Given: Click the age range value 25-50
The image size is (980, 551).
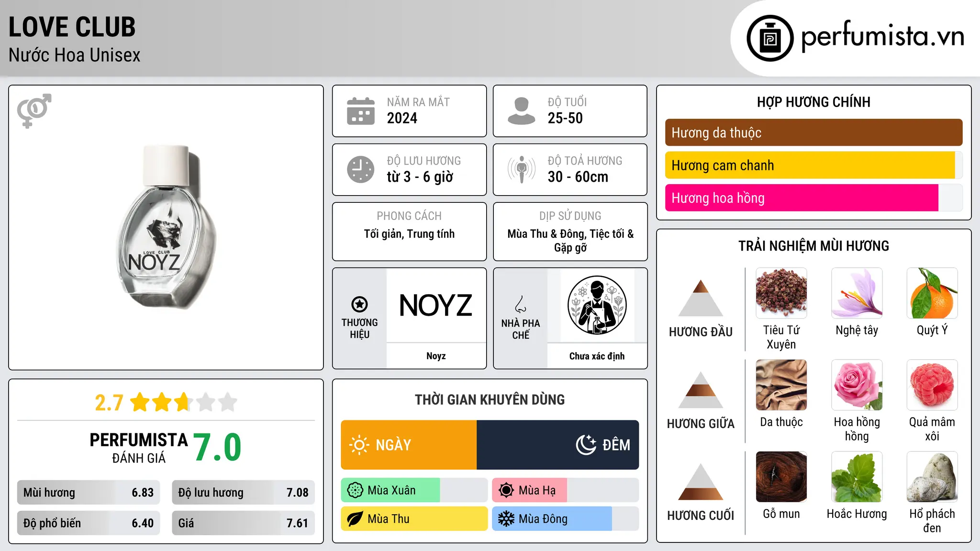Looking at the screenshot, I should (x=565, y=118).
